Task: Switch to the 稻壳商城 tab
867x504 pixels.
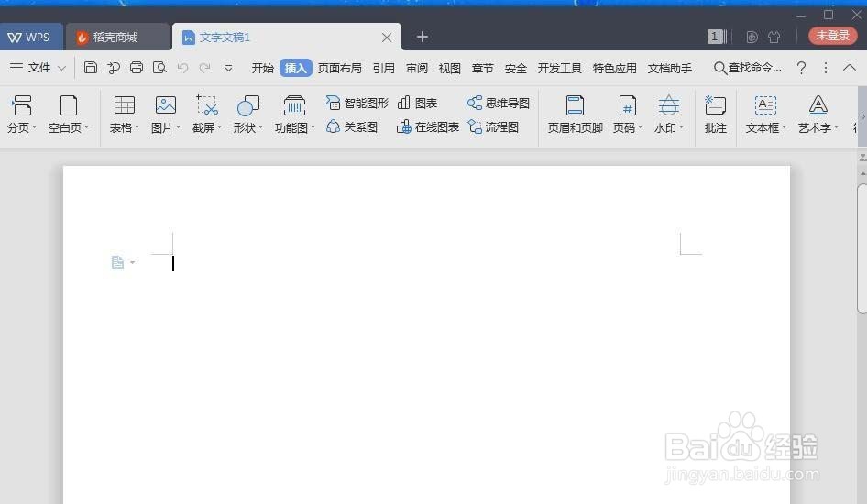Action: pyautogui.click(x=116, y=37)
